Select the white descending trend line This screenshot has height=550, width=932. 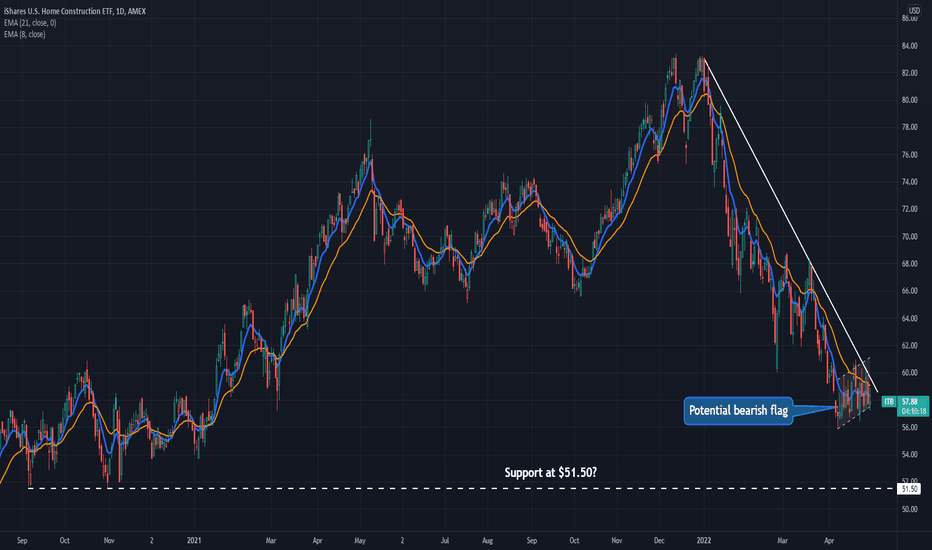pos(791,224)
